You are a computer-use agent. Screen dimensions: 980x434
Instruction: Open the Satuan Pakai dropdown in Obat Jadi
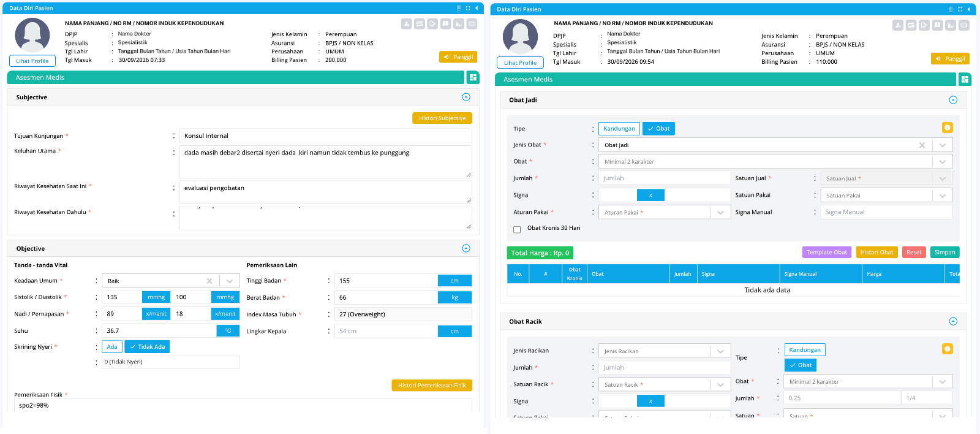[943, 196]
